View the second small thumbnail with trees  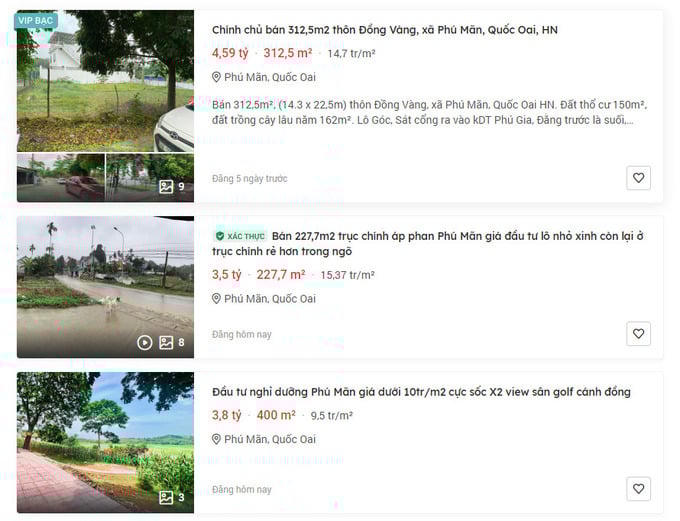150,178
